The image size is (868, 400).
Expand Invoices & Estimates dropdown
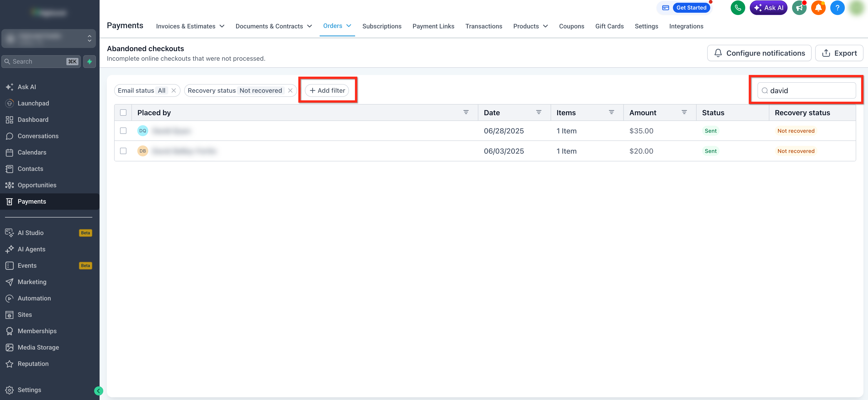(x=190, y=26)
